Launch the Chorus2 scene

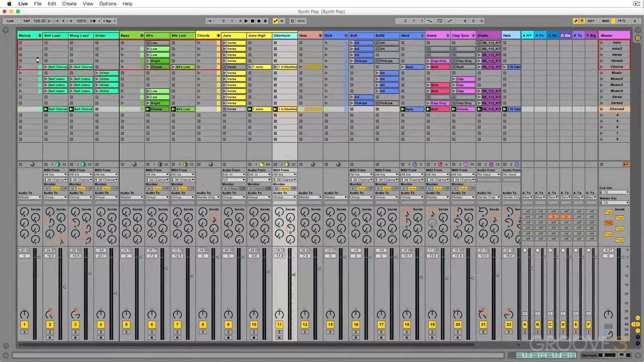(602, 109)
